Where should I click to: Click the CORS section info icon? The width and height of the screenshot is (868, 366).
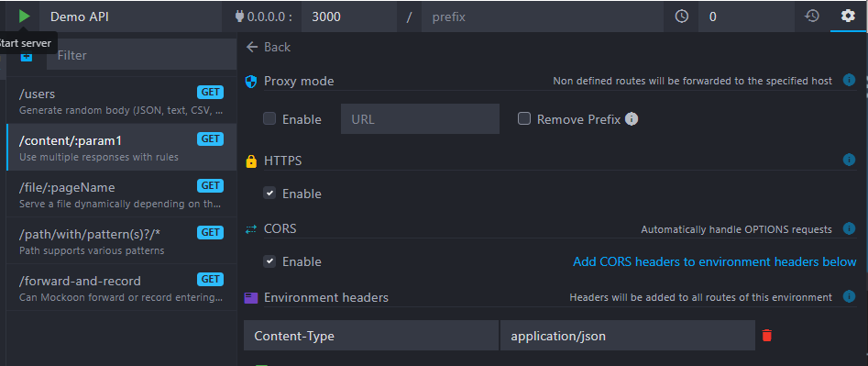click(x=849, y=228)
